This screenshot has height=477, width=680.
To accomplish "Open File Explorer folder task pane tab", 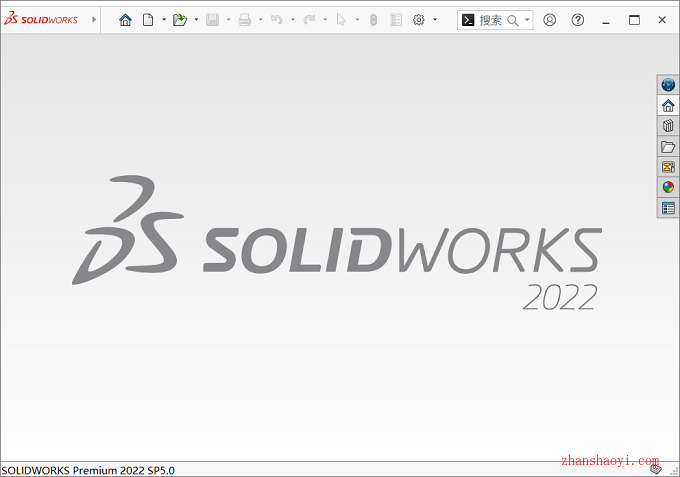I will click(x=668, y=147).
